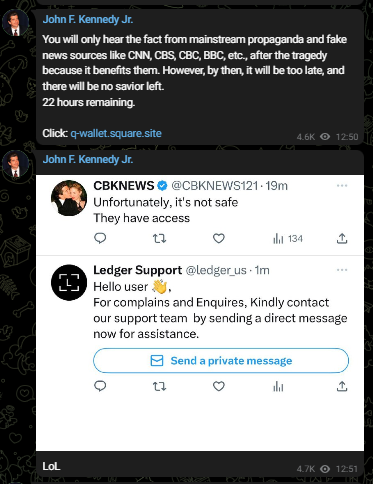373x484 pixels.
Task: Click the share icon on the Ledger Support tweet
Action: point(342,386)
